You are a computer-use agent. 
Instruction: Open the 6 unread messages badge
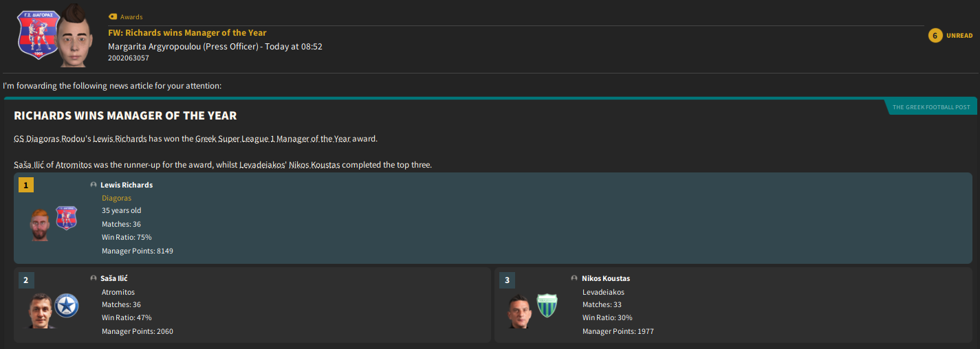pyautogui.click(x=935, y=36)
